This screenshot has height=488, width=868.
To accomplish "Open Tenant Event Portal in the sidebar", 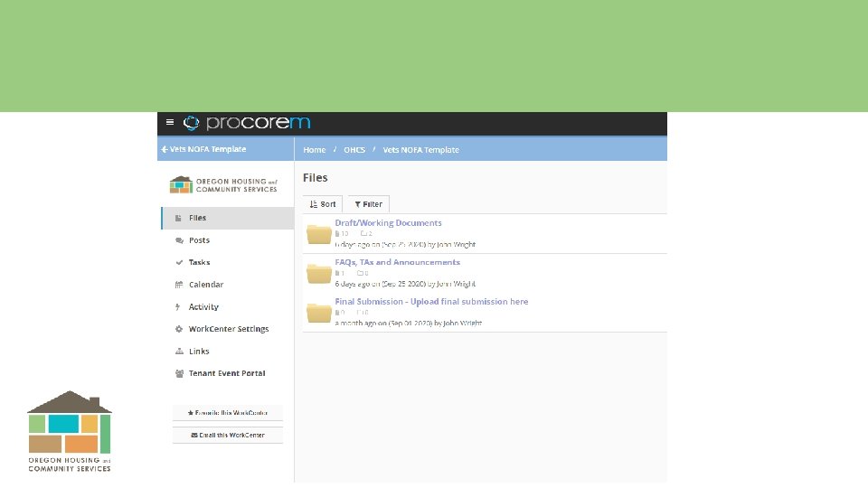I will tap(228, 373).
